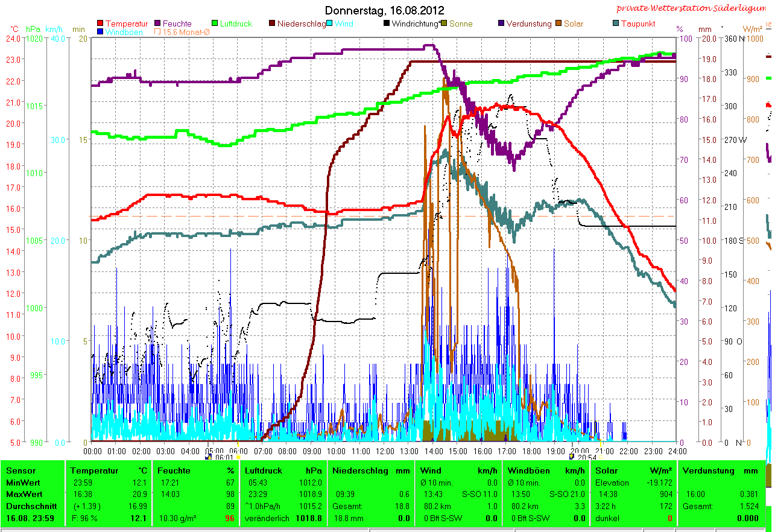Click the Donnerstag, 16.08.2012 chart title
Screen dimensions: 772x532
point(384,10)
